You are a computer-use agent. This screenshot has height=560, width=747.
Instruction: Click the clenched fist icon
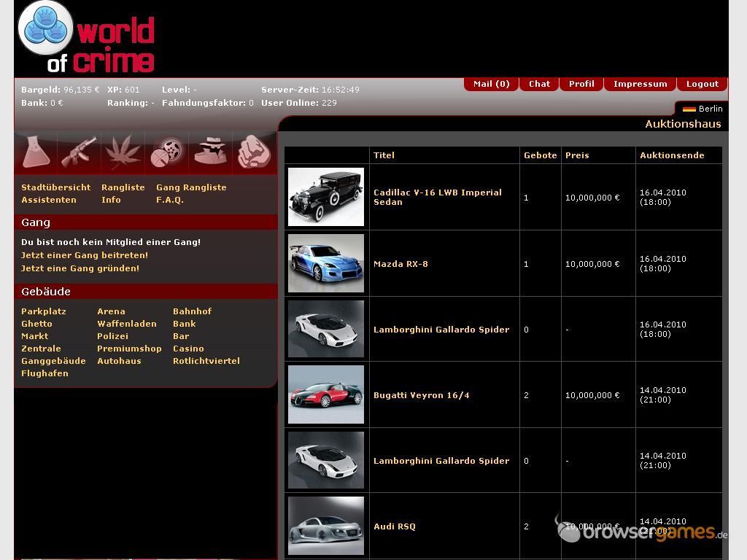[254, 152]
